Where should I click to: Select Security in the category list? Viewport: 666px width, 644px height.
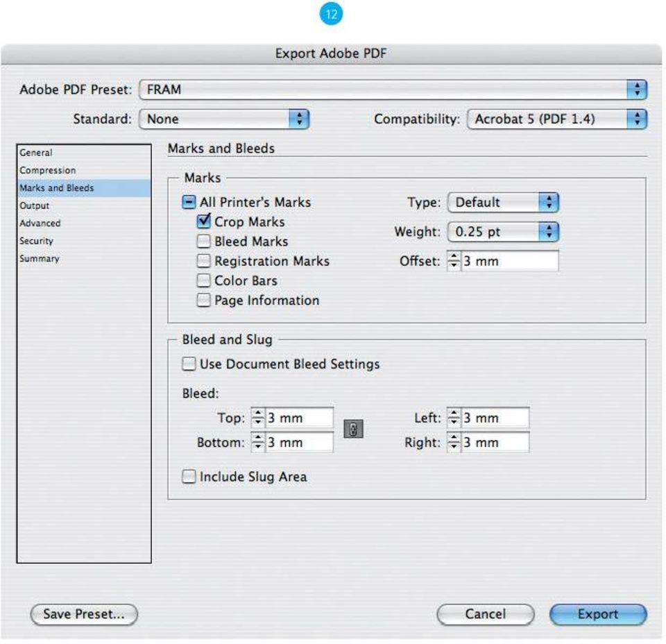tap(84, 241)
